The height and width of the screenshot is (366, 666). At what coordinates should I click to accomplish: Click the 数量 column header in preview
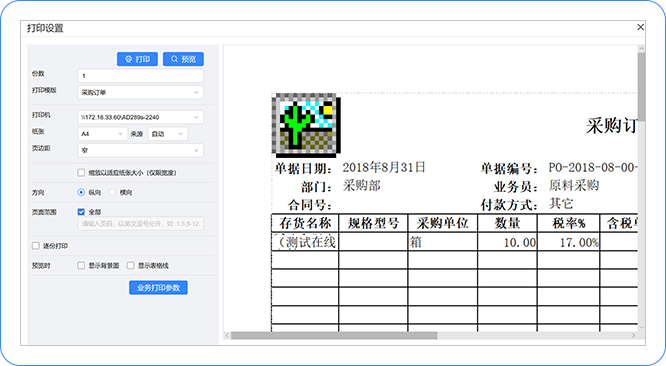pyautogui.click(x=507, y=223)
